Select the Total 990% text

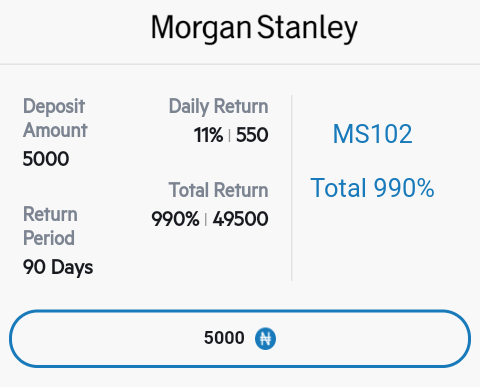(x=372, y=188)
